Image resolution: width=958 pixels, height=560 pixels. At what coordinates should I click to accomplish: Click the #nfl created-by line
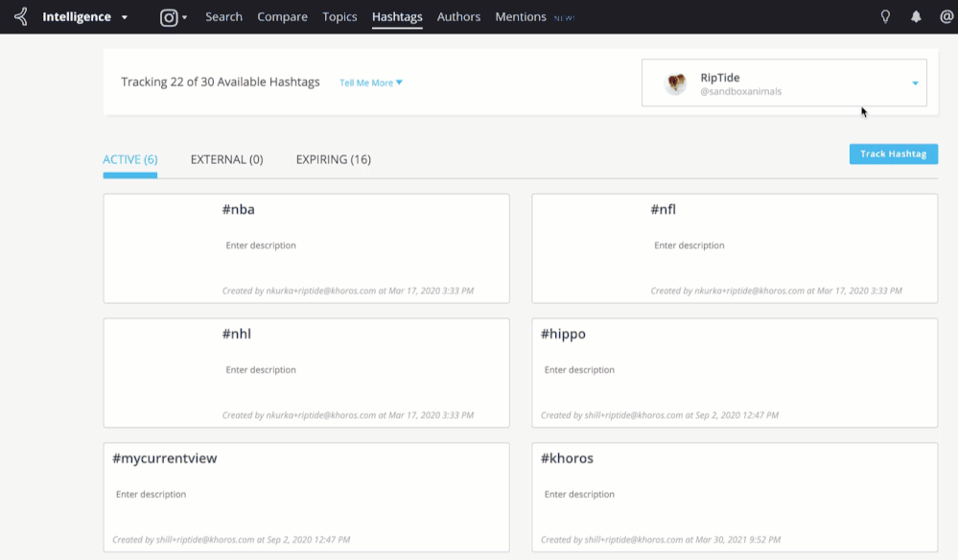(776, 291)
